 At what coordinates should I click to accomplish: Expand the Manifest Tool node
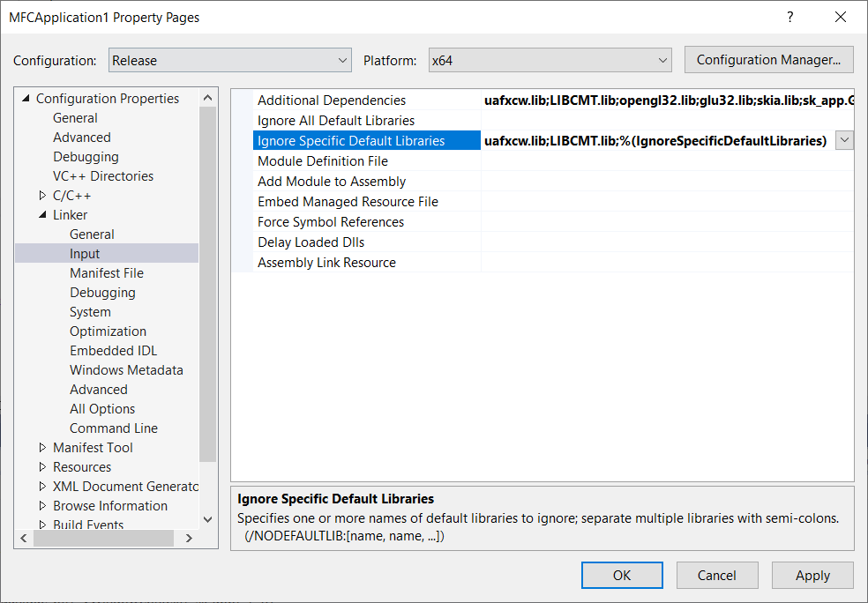coord(42,448)
